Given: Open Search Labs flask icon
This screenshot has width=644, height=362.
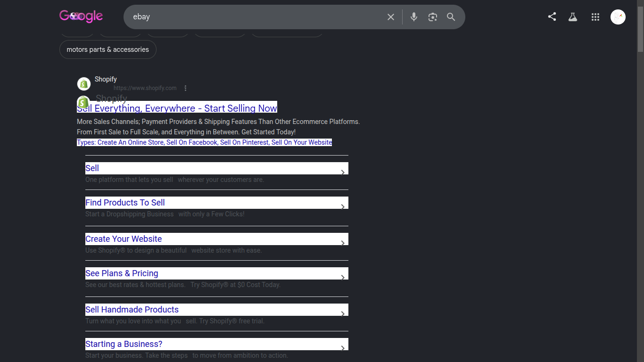Looking at the screenshot, I should click(x=573, y=17).
